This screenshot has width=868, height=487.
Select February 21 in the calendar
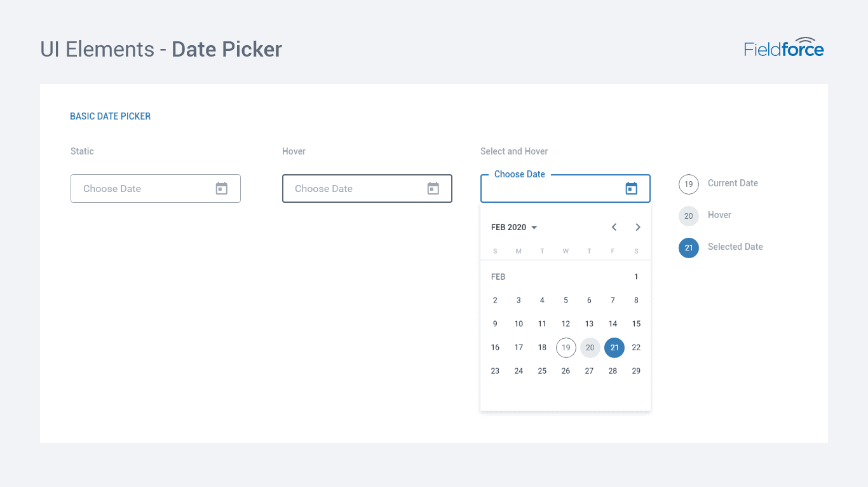[x=614, y=348]
